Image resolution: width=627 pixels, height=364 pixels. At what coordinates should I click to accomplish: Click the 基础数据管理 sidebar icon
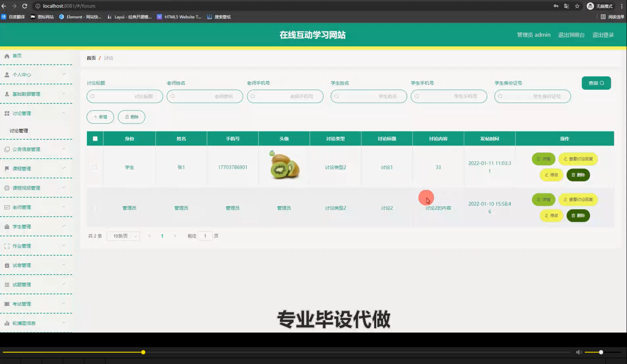coord(7,94)
